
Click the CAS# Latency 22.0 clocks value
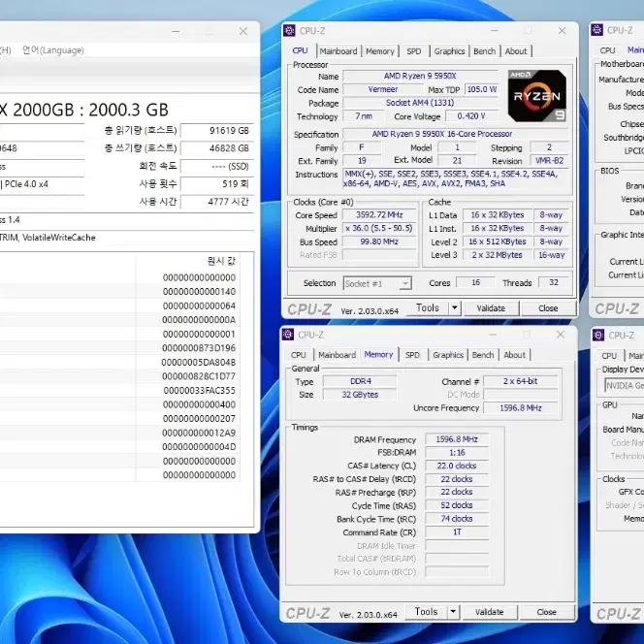457,466
